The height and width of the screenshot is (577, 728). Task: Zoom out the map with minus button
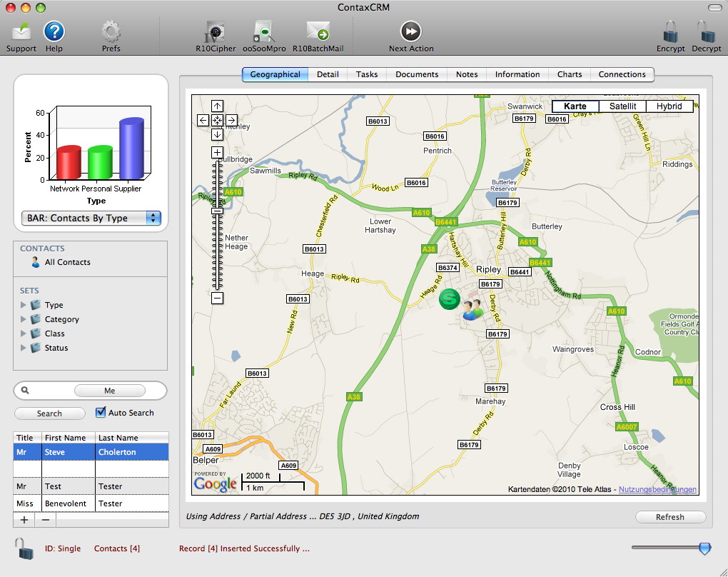pyautogui.click(x=217, y=298)
